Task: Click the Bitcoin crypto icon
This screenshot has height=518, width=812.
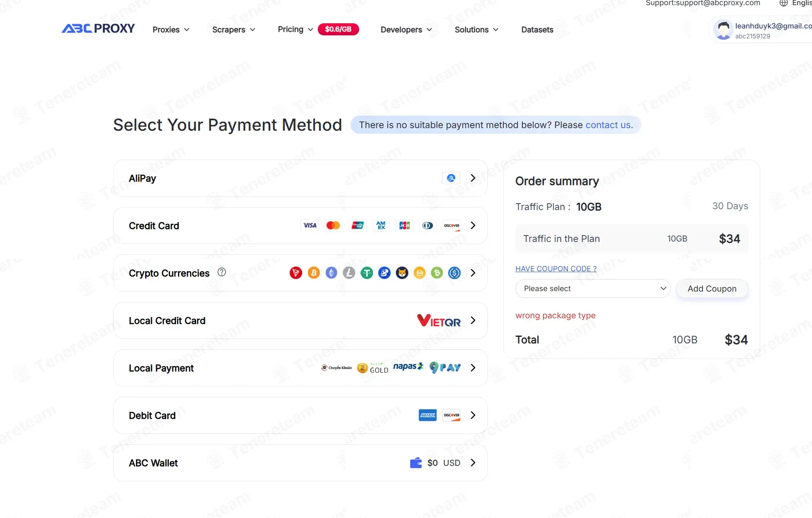Action: 314,273
